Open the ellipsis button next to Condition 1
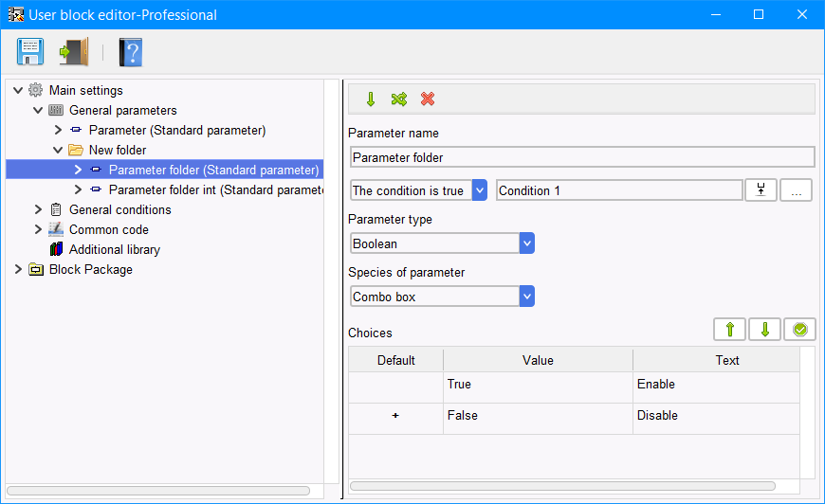 [x=796, y=190]
